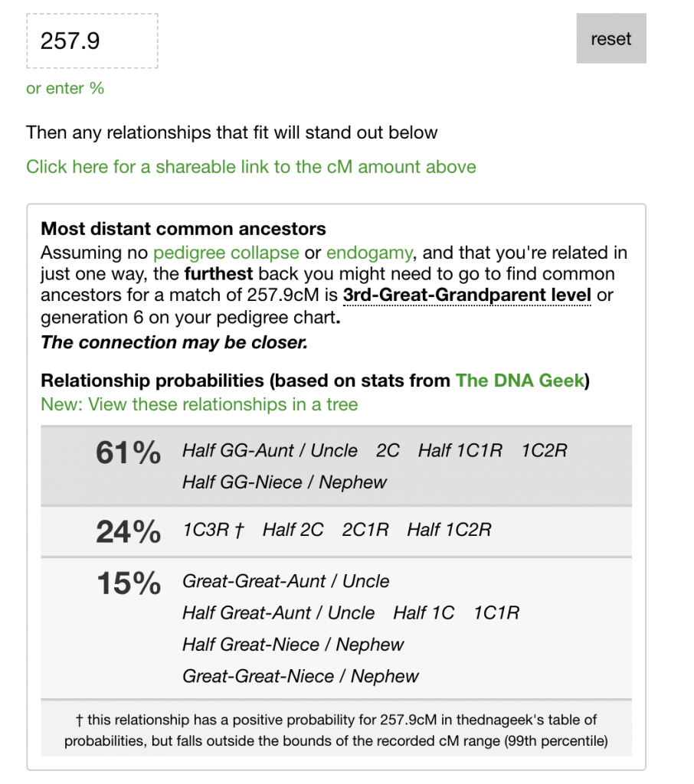Follow the endogamy link
The height and width of the screenshot is (784, 694).
point(369,253)
